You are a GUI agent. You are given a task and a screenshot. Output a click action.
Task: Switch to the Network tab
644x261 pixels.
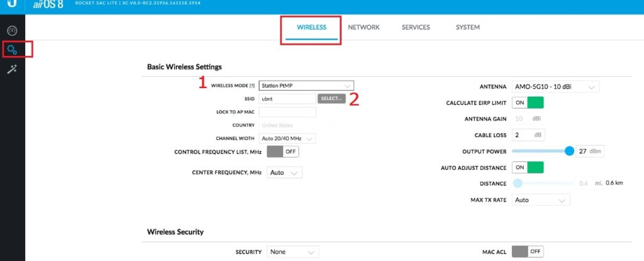coord(364,28)
